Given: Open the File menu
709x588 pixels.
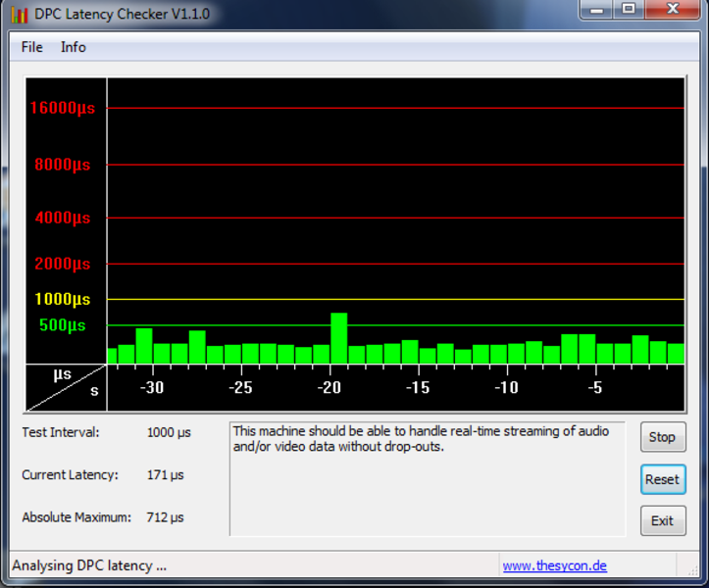Looking at the screenshot, I should [x=31, y=47].
